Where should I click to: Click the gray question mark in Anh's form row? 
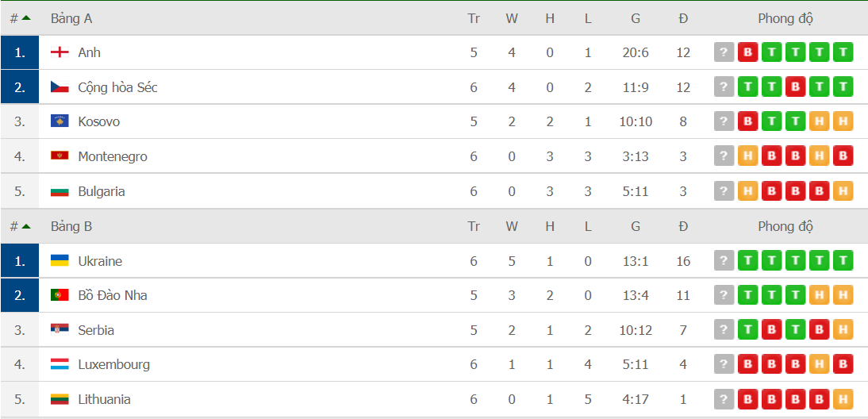[x=724, y=52]
